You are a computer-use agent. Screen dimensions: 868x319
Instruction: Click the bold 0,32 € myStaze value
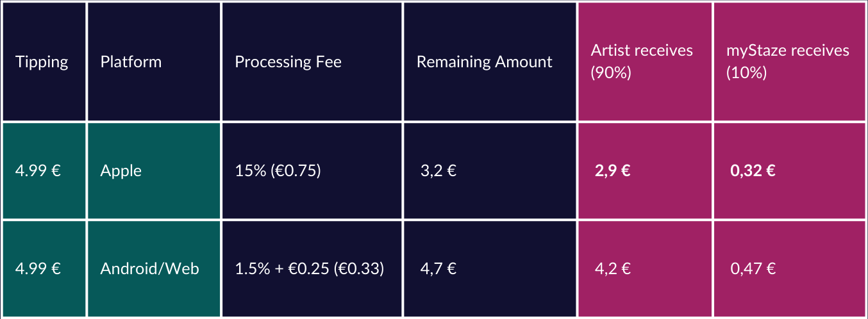coord(753,171)
